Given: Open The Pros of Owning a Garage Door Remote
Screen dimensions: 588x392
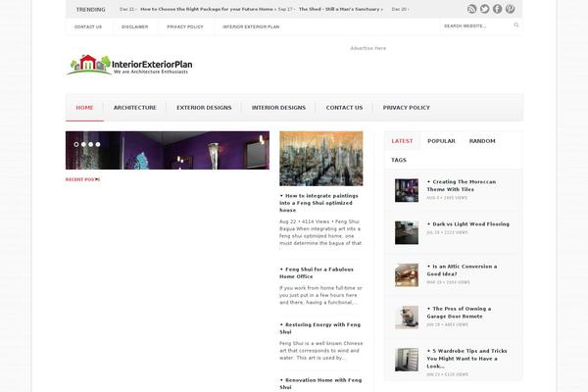Looking at the screenshot, I should (459, 313).
